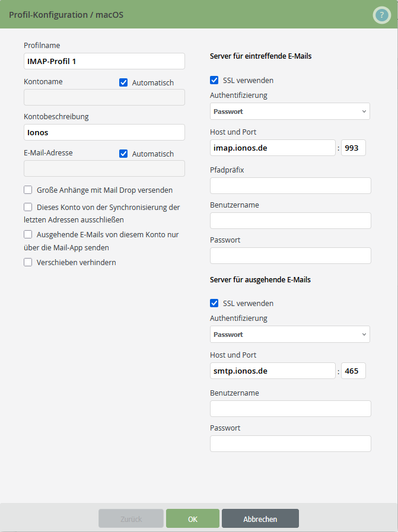Screen dimensions: 398x532
Task: Disable Automatisch for Kontoname
Action: point(123,82)
